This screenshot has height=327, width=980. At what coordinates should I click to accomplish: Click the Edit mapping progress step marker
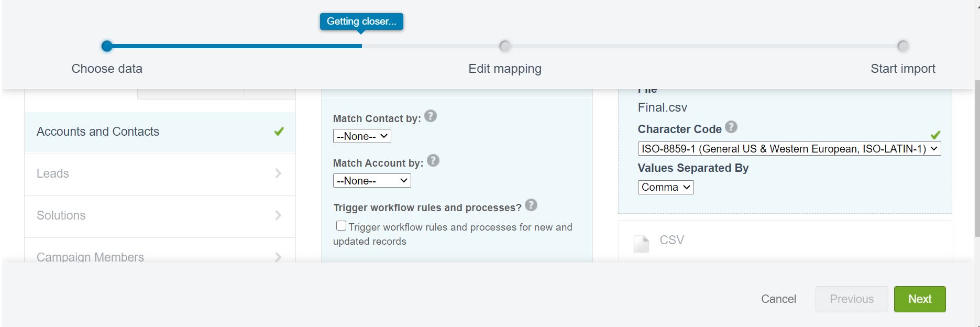pyautogui.click(x=505, y=47)
